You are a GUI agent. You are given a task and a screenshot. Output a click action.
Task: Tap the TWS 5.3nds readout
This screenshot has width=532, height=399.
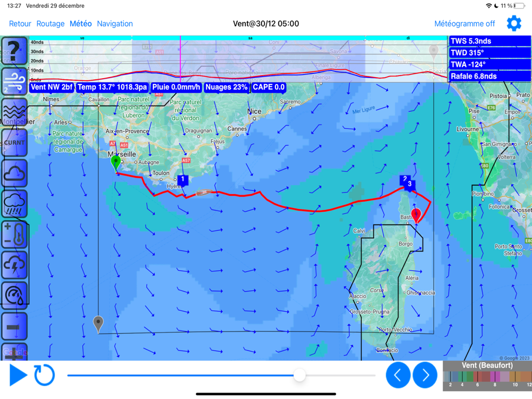click(490, 41)
